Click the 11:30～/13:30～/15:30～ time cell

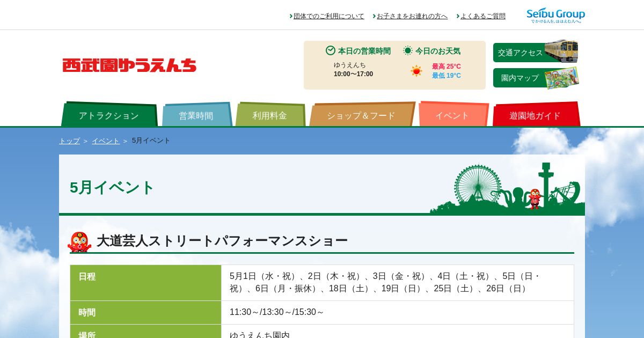coord(398,312)
